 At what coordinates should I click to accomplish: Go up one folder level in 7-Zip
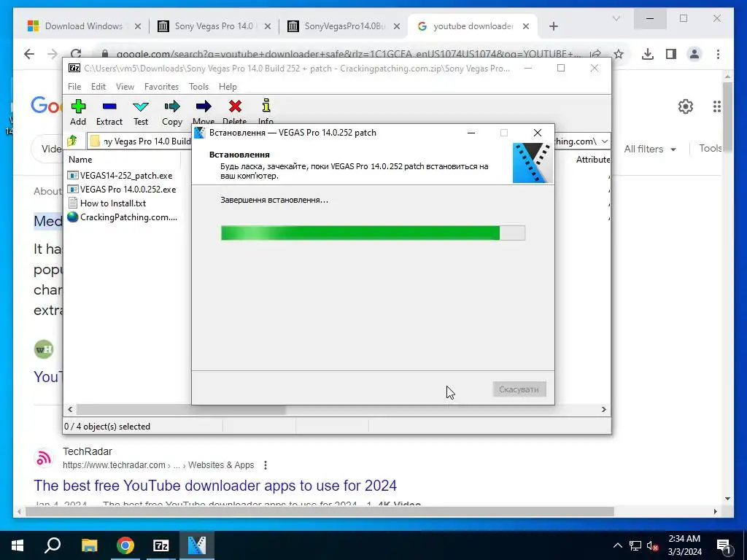coord(72,141)
